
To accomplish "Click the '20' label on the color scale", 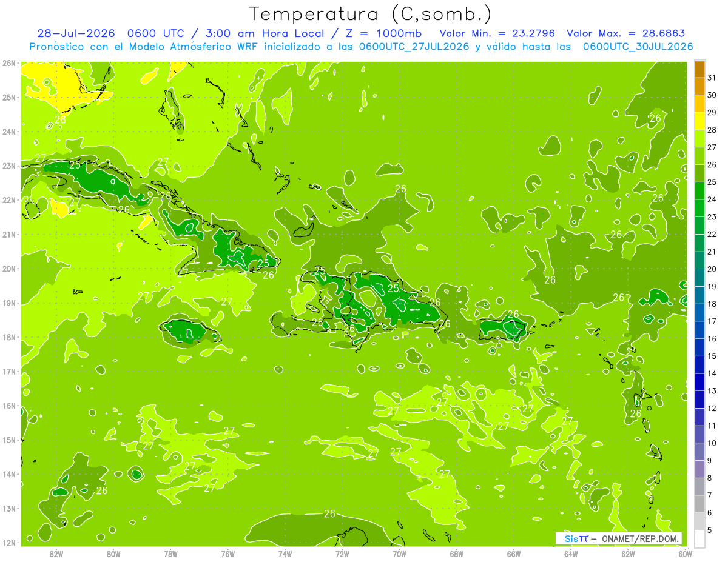I will (712, 269).
